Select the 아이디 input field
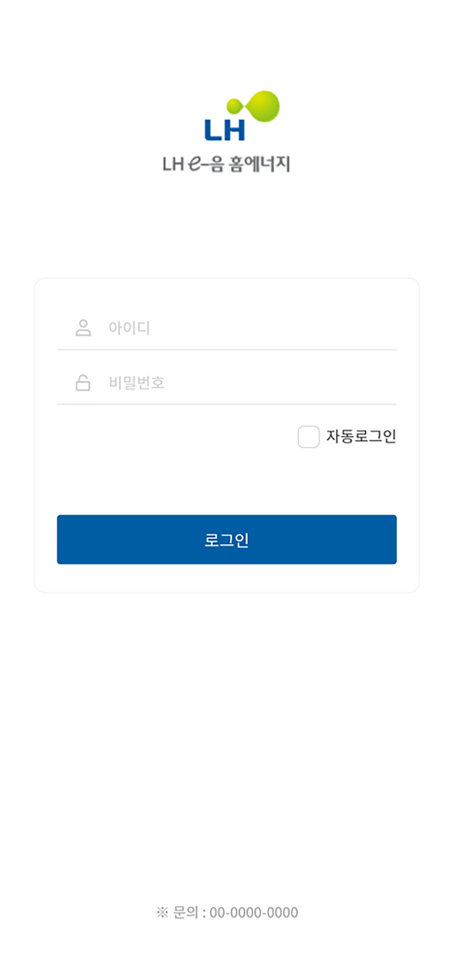The width and height of the screenshot is (453, 980). point(196,327)
